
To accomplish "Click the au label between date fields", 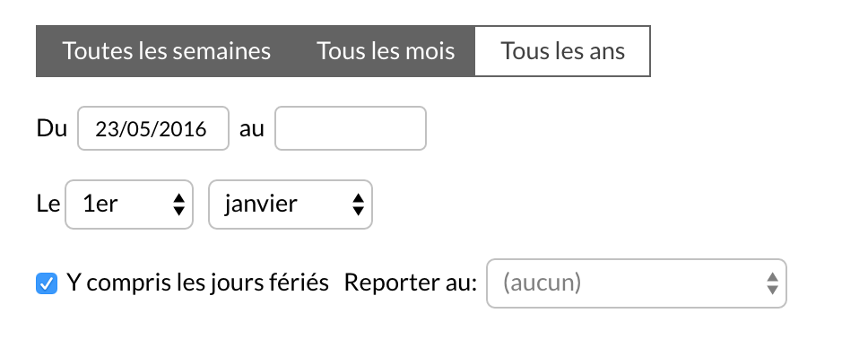I will pos(252,129).
